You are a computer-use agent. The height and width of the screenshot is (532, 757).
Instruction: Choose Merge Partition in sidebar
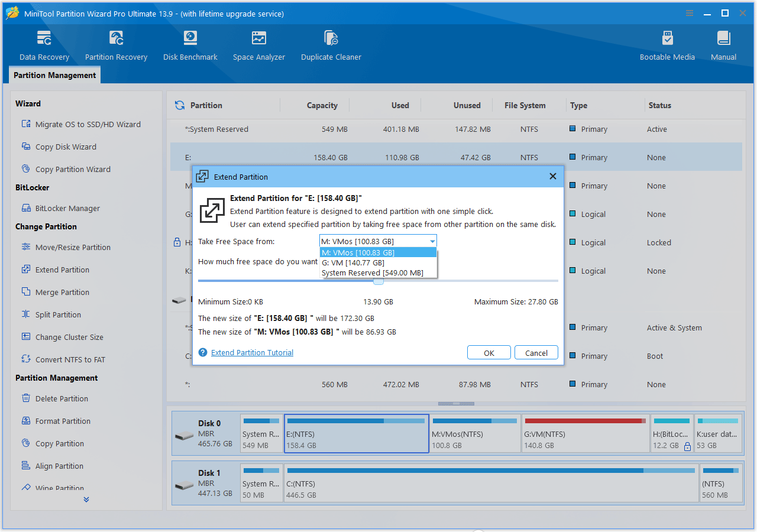coord(55,292)
